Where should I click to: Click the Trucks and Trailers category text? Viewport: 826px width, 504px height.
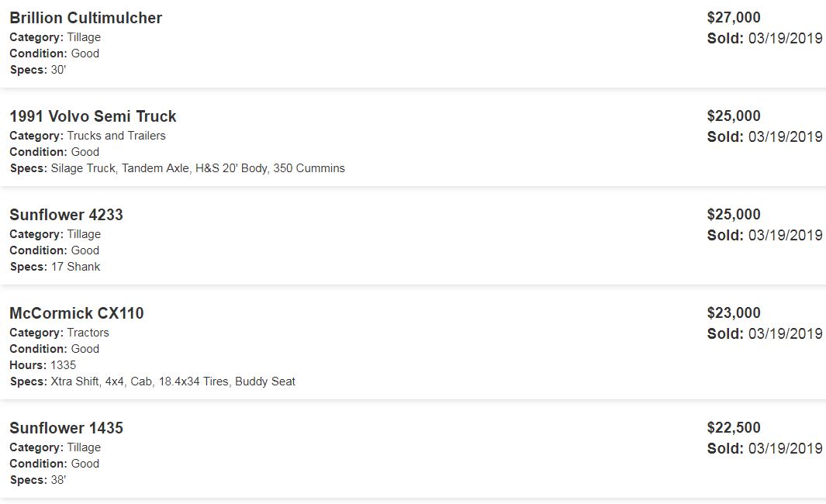(x=116, y=136)
